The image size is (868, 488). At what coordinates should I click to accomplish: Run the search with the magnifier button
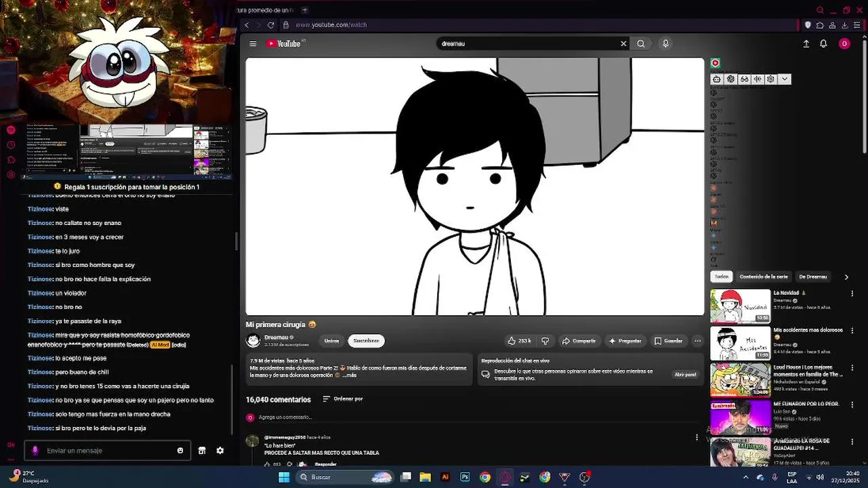pyautogui.click(x=641, y=43)
